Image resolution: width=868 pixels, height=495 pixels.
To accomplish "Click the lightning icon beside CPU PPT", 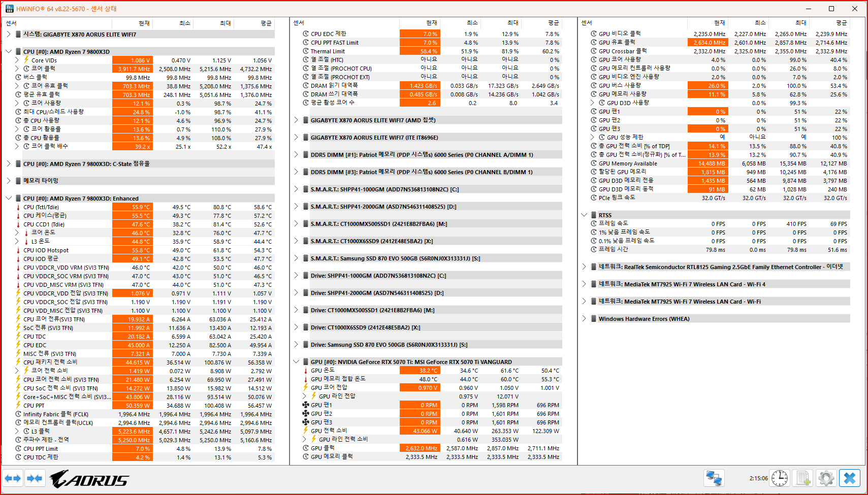I will point(18,406).
